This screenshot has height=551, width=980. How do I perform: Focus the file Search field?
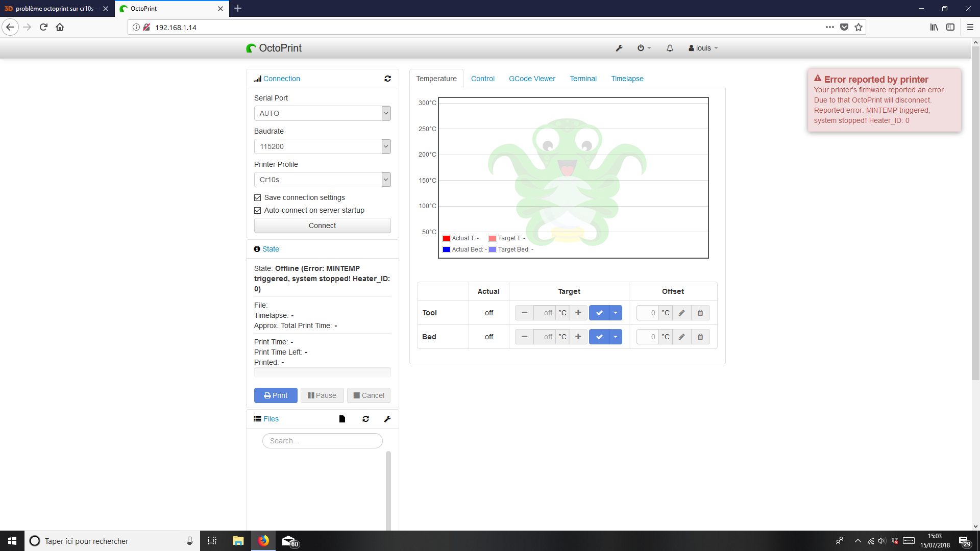coord(323,441)
